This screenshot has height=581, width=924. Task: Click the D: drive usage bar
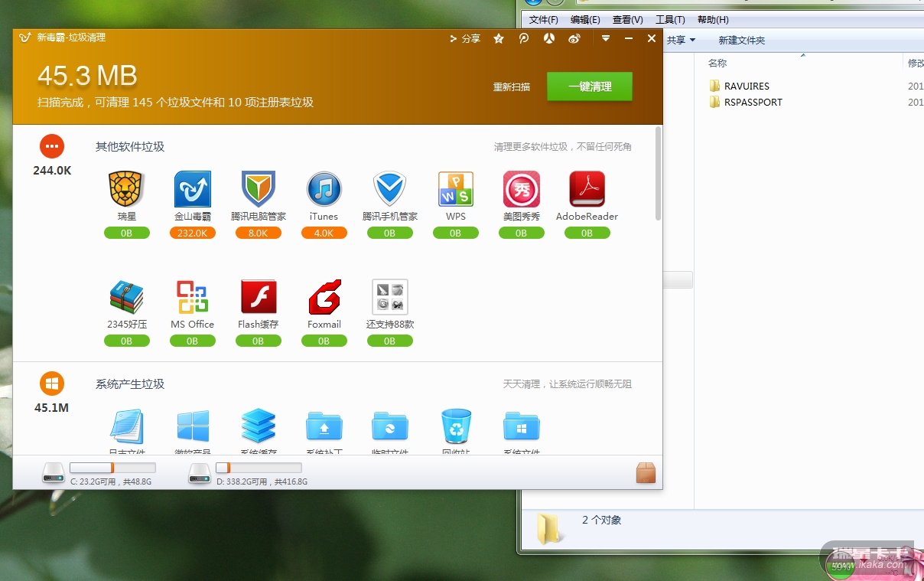pyautogui.click(x=259, y=467)
